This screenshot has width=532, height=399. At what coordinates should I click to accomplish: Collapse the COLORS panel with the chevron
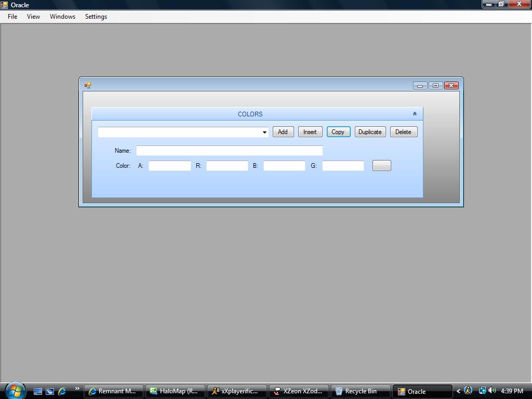pos(415,114)
